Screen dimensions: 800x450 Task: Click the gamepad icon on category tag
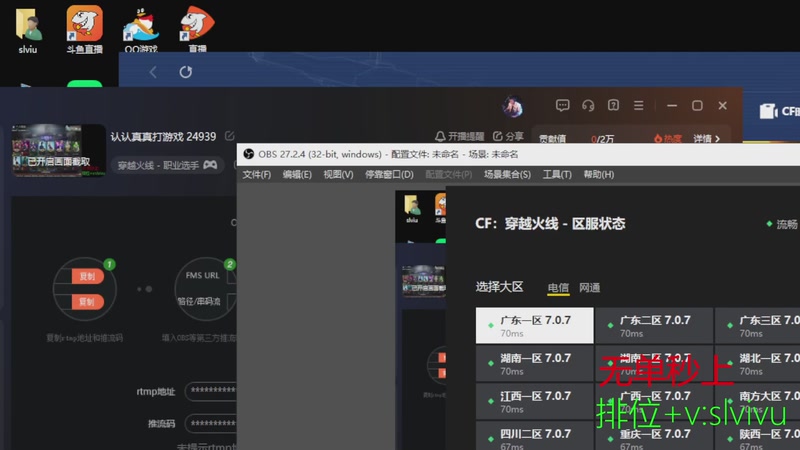click(210, 165)
